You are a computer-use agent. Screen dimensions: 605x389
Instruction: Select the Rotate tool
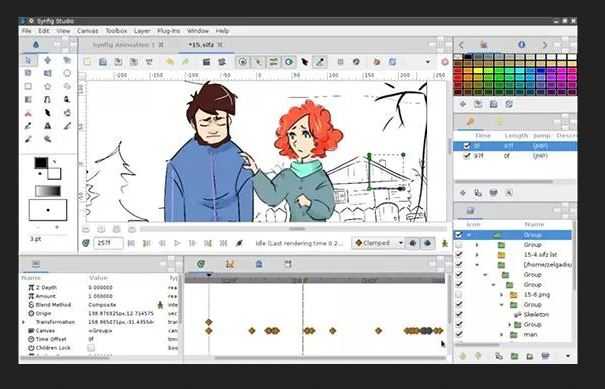click(28, 73)
